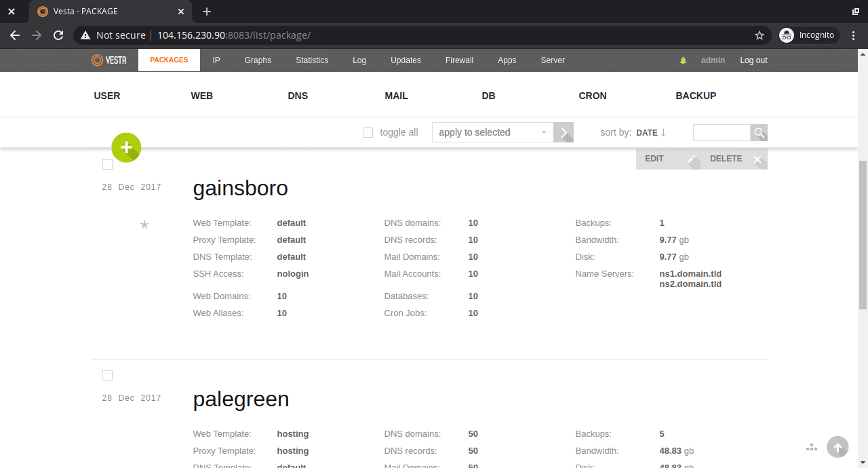Click the Vesta logo
Screen dimensions: 868x468
[109, 60]
